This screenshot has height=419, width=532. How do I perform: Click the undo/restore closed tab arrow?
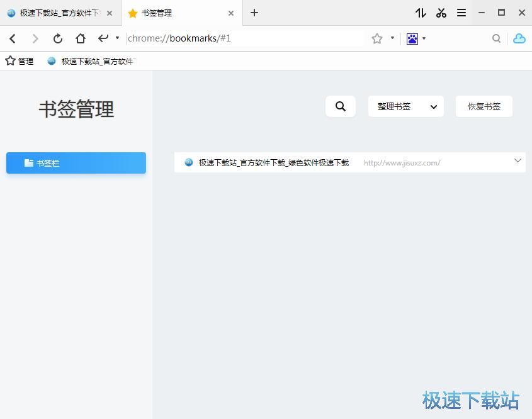coord(103,38)
